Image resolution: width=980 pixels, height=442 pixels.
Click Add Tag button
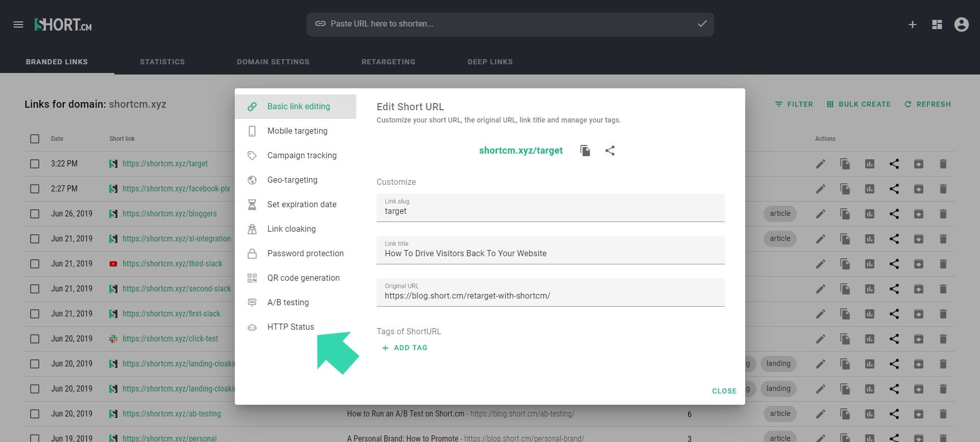(405, 348)
